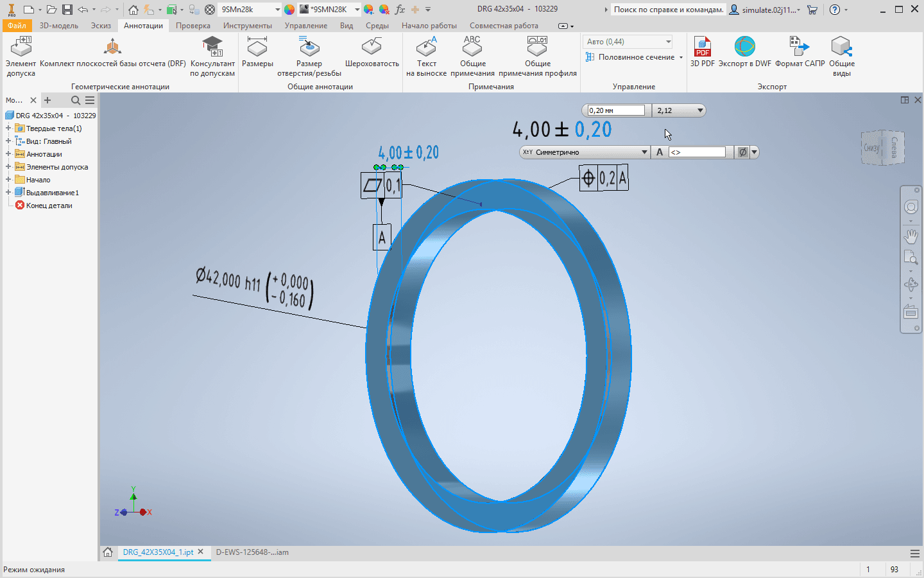The image size is (924, 578).
Task: Toggle Half section (Половинное сечение) view
Action: 630,57
